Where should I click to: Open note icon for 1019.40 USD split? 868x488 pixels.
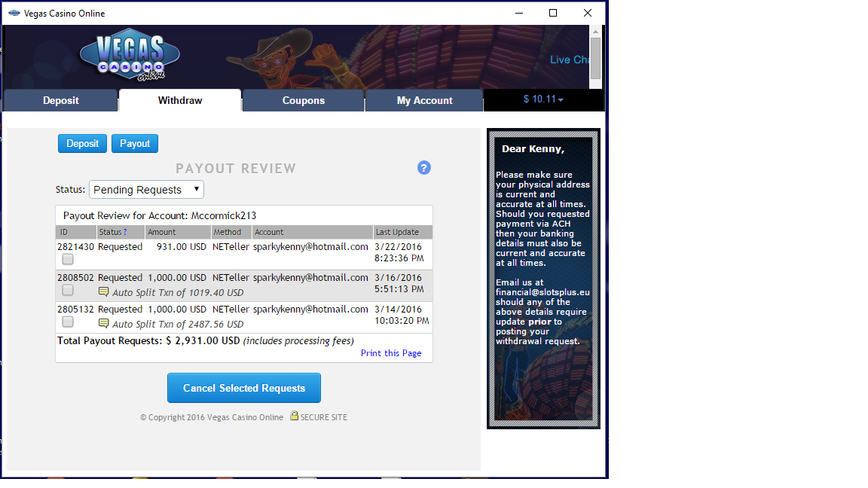click(x=103, y=291)
